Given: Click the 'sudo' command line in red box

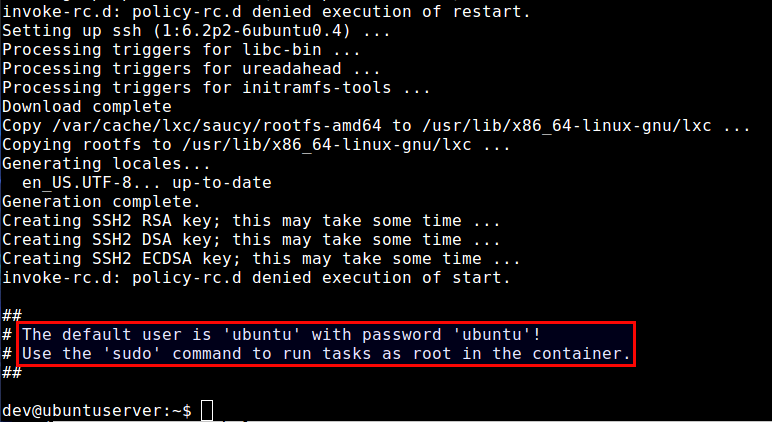Looking at the screenshot, I should coord(326,354).
